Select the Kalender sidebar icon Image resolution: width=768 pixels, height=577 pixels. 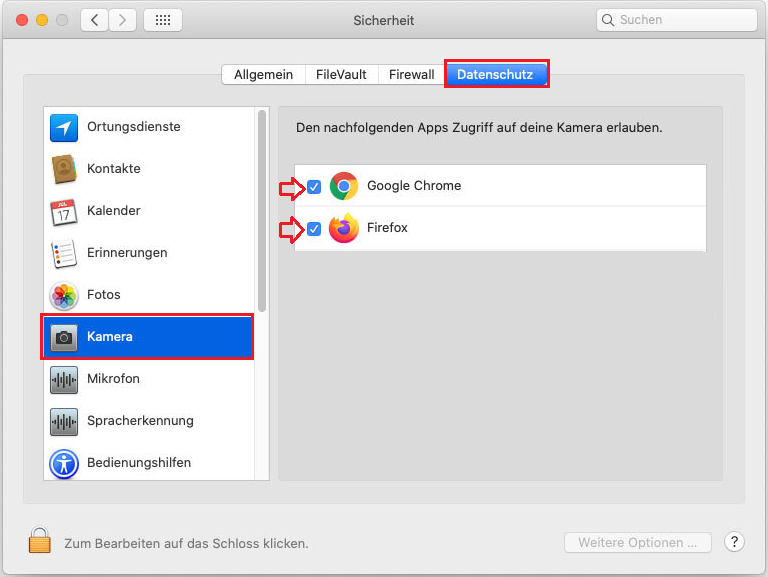(x=64, y=211)
